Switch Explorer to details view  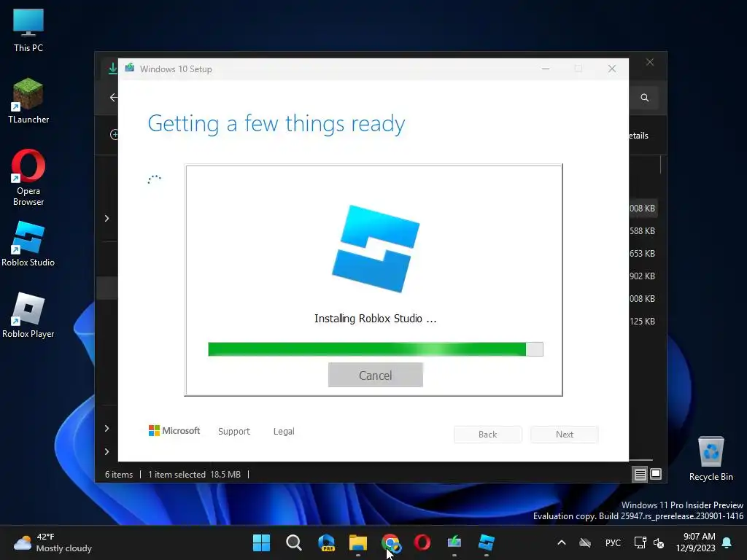(x=640, y=474)
